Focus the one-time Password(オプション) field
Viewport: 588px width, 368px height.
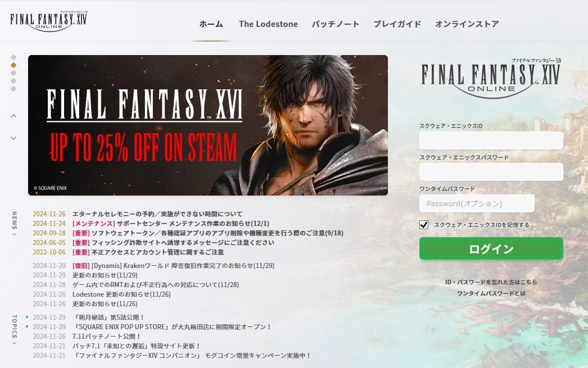(x=477, y=203)
